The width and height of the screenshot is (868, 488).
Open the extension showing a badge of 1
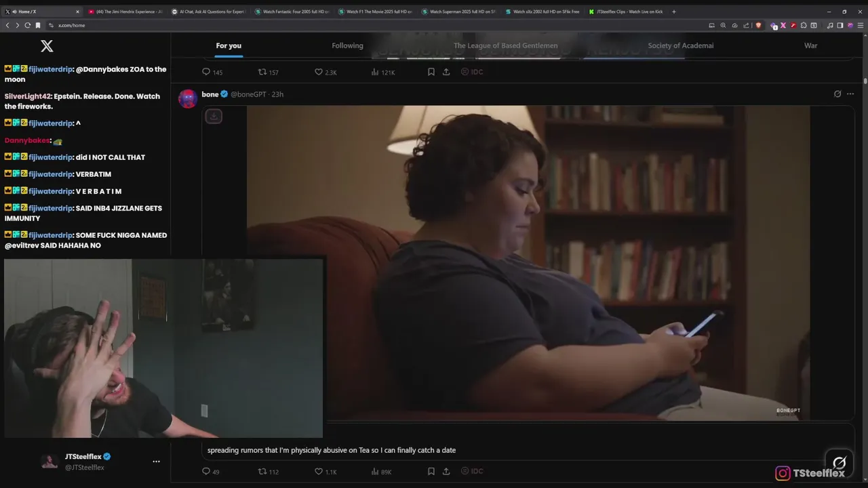point(774,25)
